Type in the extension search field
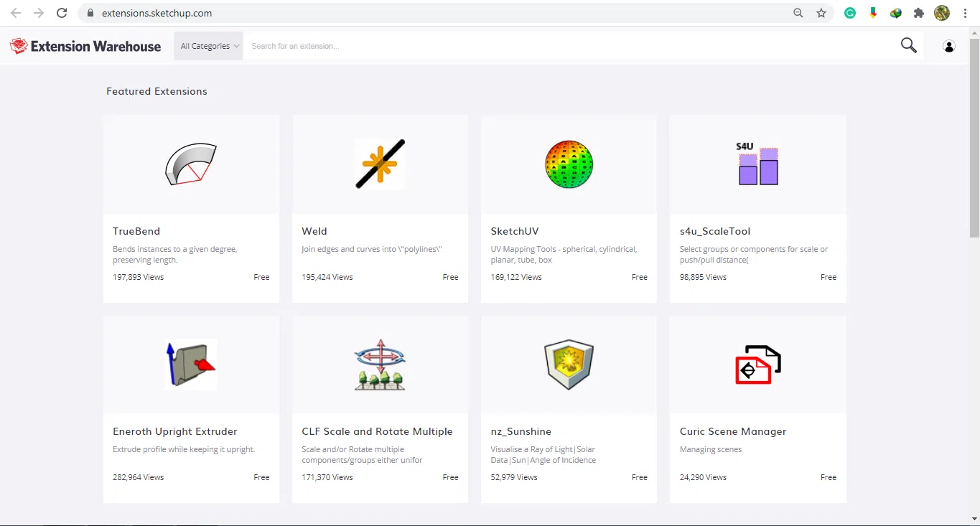Viewport: 980px width, 526px height. click(x=567, y=46)
